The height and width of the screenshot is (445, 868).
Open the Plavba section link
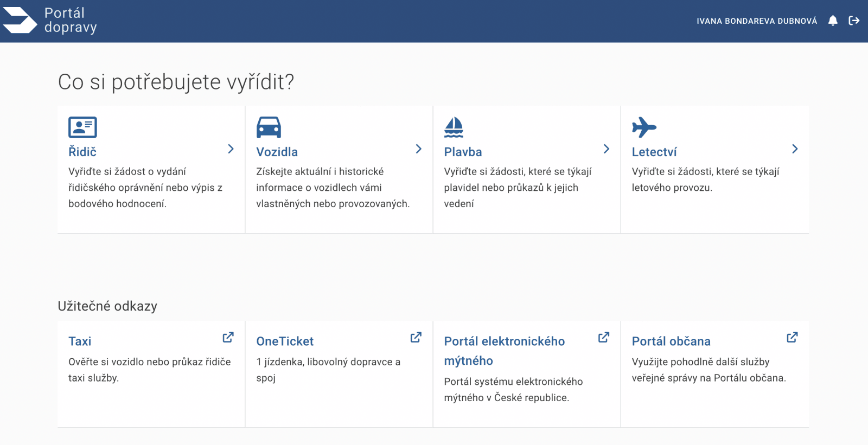coord(463,152)
